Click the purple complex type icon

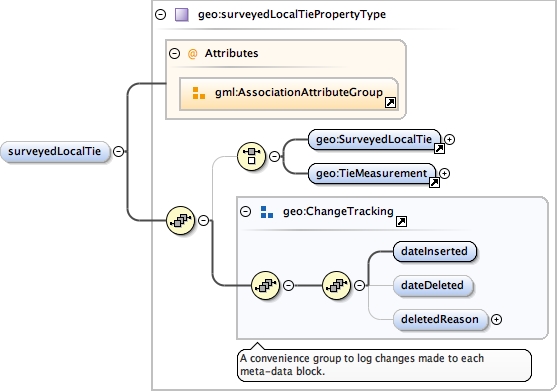click(x=181, y=15)
